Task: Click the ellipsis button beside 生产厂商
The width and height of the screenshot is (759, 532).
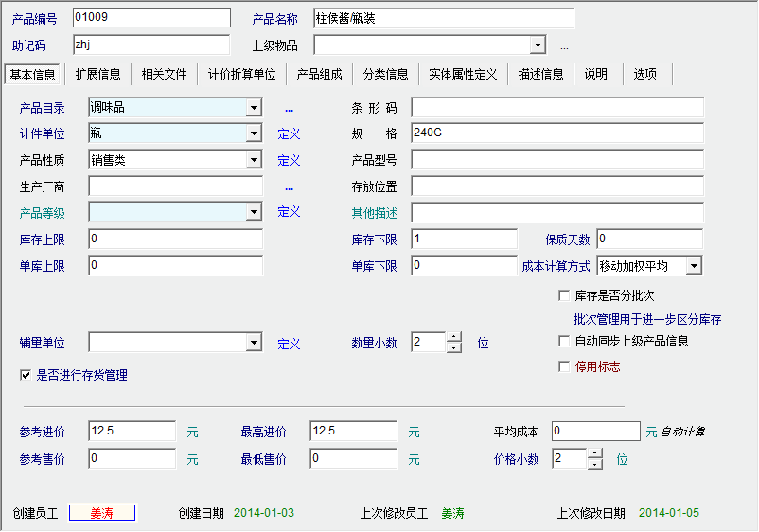Action: coord(289,187)
